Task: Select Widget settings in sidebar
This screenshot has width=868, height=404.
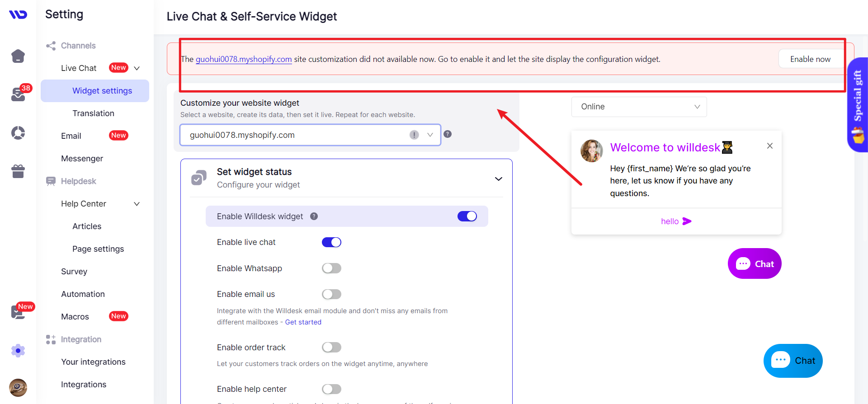Action: tap(95, 91)
